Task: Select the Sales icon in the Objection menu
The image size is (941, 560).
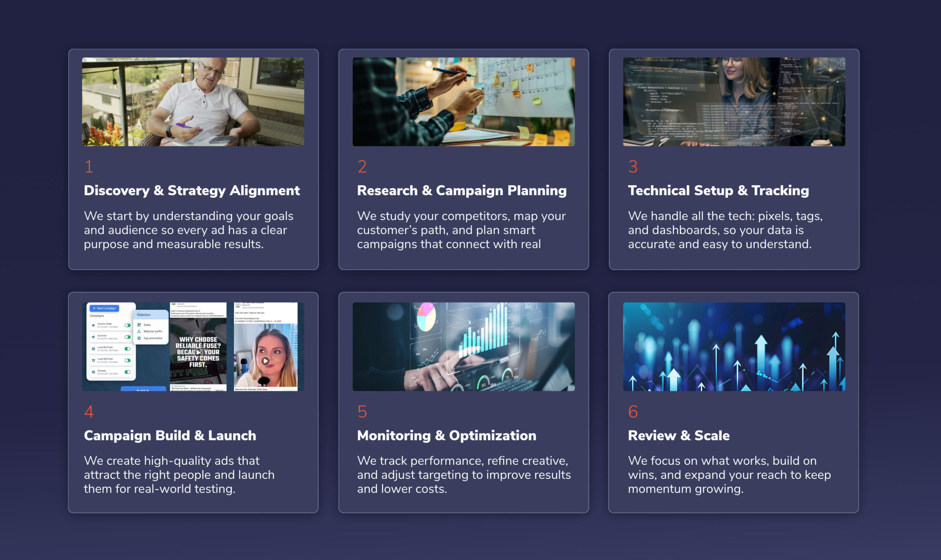Action: 139,325
